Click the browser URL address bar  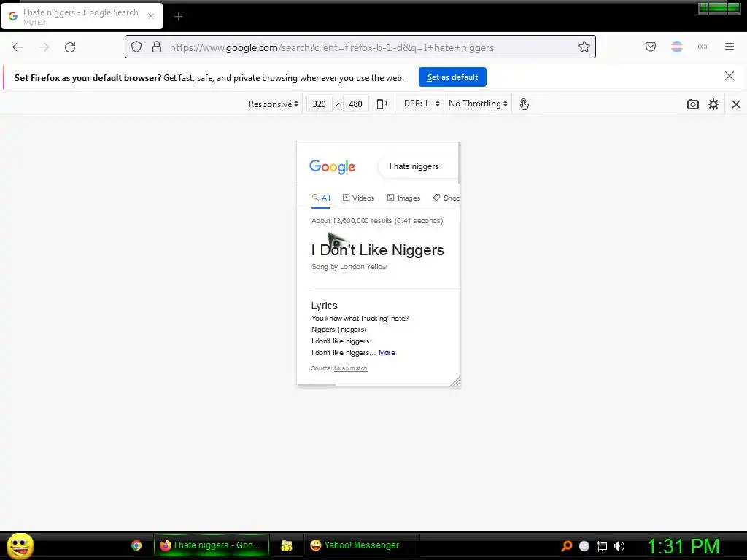click(360, 47)
